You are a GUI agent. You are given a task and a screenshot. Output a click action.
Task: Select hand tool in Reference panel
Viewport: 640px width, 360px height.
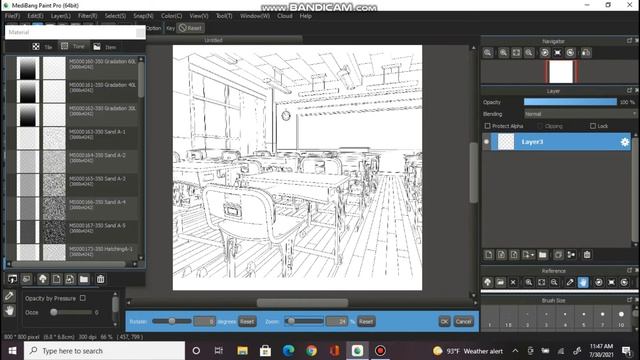tap(583, 282)
